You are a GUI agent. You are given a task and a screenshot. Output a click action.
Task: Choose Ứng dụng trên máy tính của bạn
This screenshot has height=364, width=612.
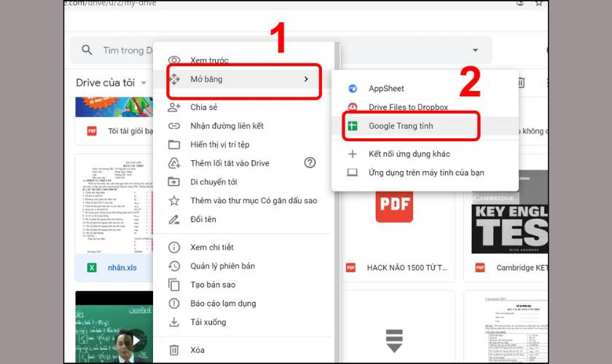coord(425,173)
